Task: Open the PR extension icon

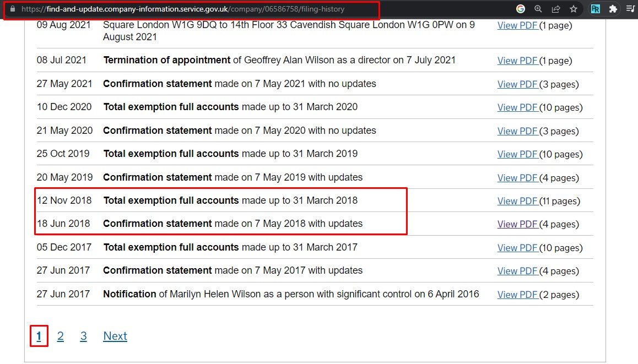Action: [595, 9]
